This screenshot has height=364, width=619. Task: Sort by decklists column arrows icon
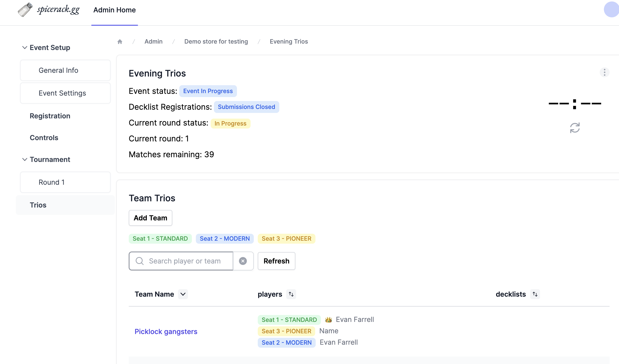[535, 294]
